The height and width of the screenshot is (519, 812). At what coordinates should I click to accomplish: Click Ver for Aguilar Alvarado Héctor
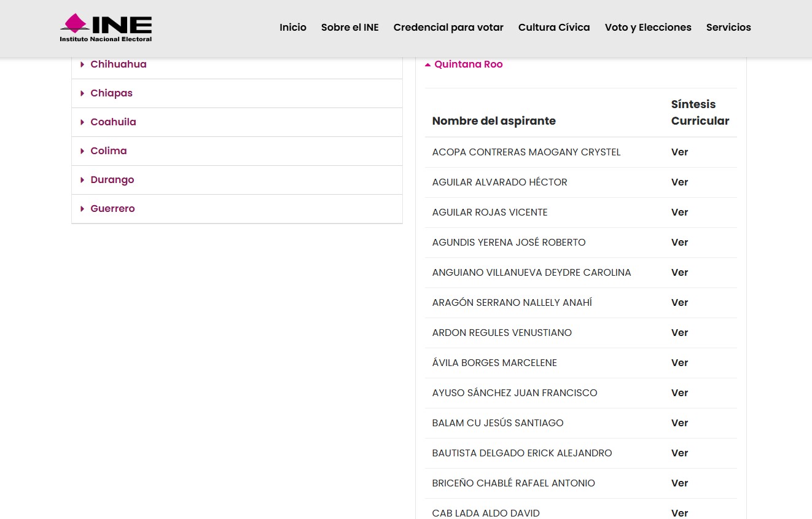[x=679, y=182]
